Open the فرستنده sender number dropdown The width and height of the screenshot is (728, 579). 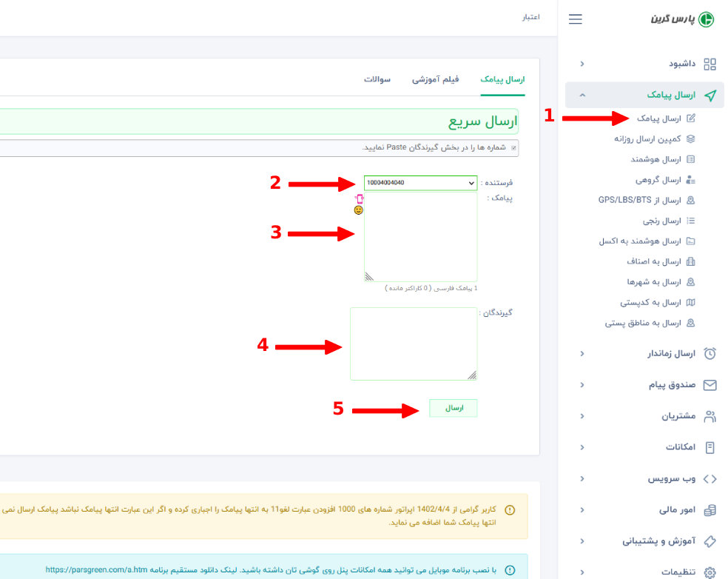pos(420,183)
